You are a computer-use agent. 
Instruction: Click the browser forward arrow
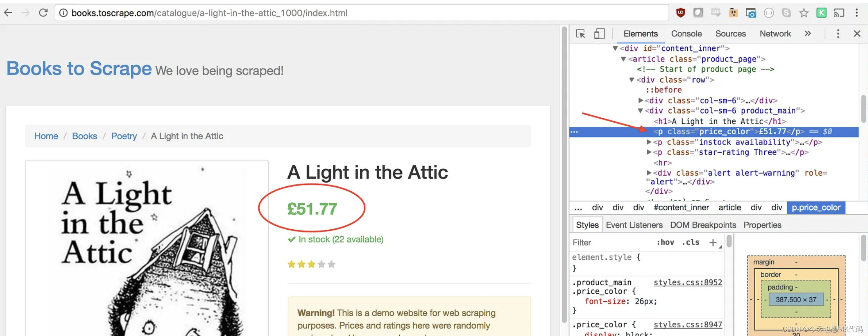[25, 13]
